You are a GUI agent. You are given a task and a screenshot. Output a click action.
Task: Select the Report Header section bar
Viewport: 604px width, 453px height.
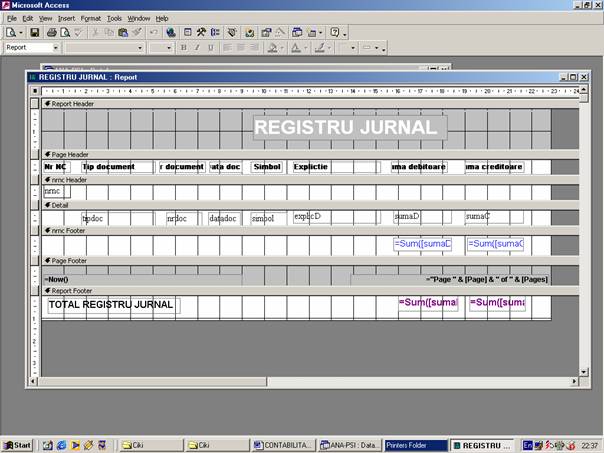[310, 104]
